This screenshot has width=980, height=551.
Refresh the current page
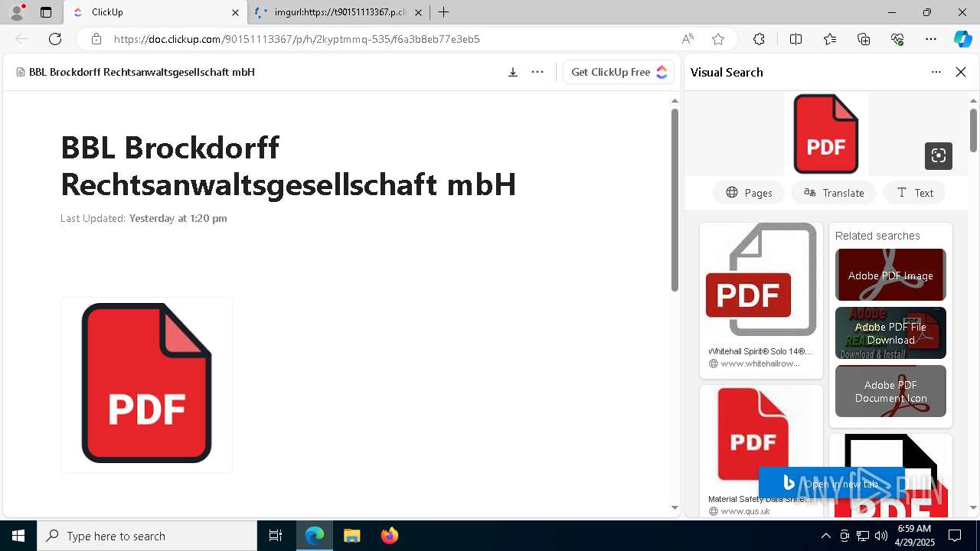click(55, 39)
